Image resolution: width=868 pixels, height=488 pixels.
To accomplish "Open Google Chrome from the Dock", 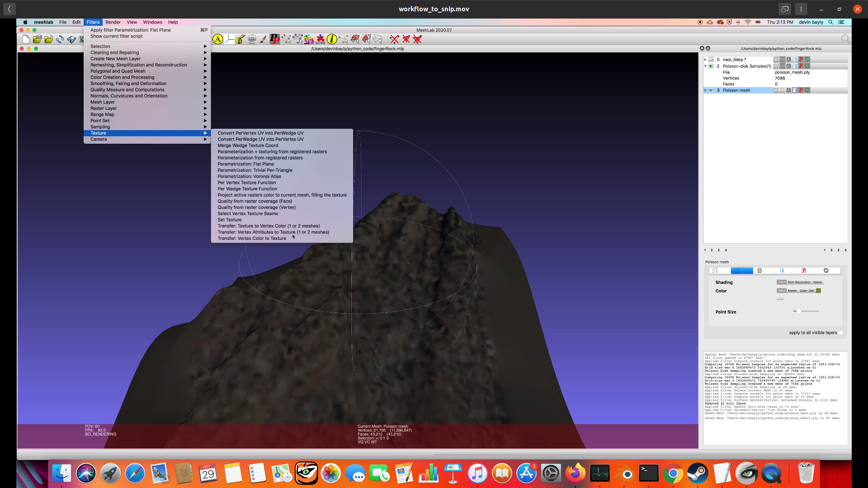I will (673, 473).
